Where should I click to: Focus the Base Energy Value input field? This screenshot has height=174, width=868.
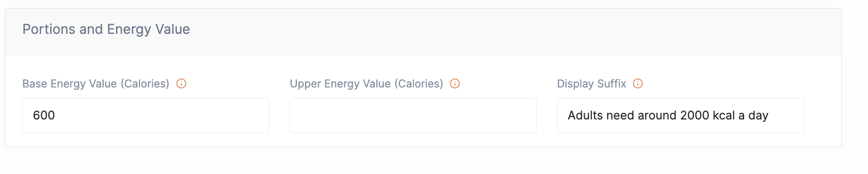pos(145,115)
